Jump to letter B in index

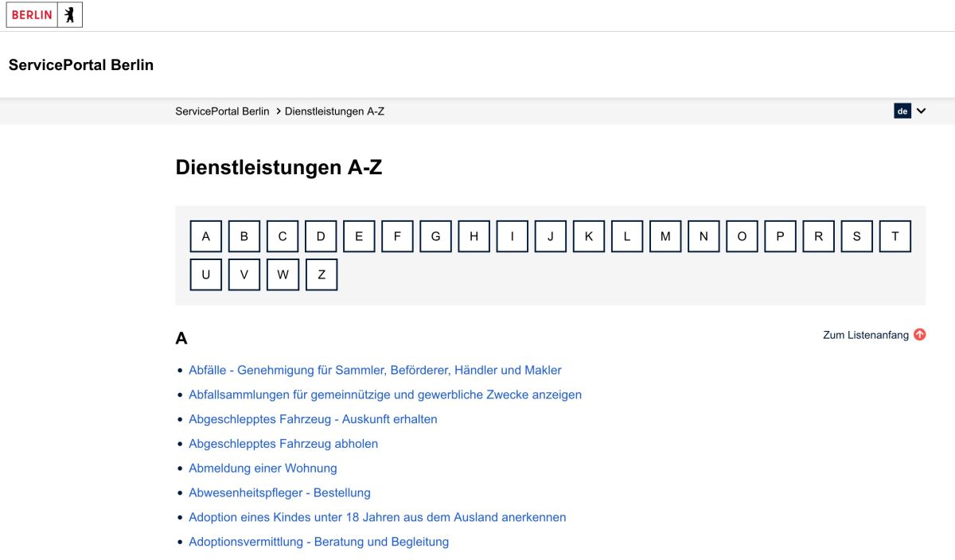click(x=244, y=236)
